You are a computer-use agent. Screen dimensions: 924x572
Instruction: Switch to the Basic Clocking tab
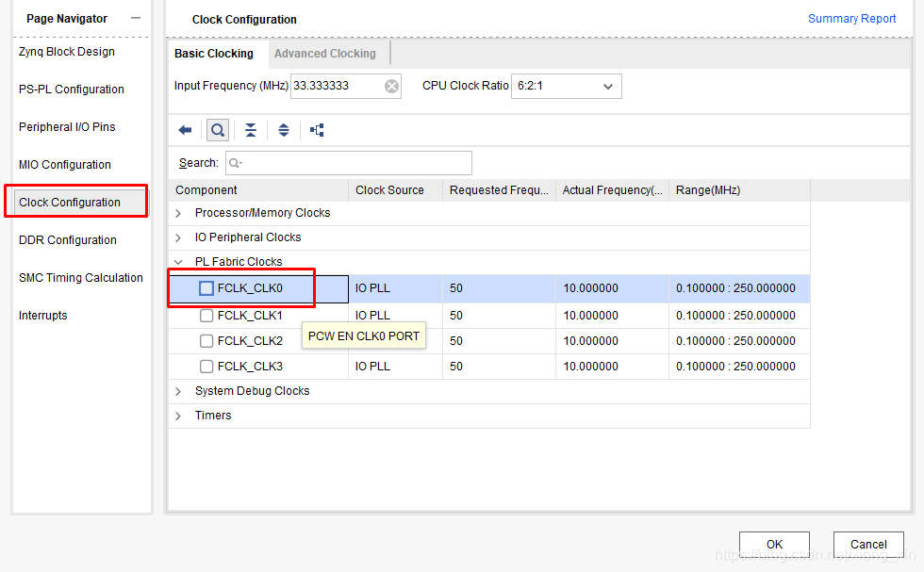click(x=213, y=54)
